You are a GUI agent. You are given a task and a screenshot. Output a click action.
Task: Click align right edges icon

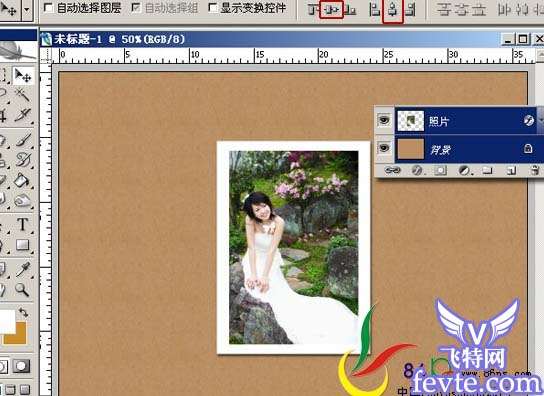click(410, 10)
